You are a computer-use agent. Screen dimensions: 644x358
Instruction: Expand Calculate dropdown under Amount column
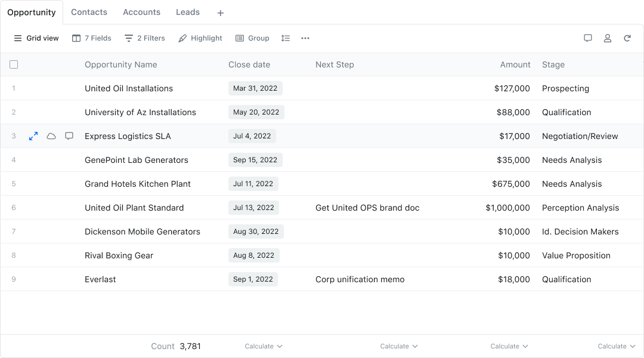tap(509, 346)
